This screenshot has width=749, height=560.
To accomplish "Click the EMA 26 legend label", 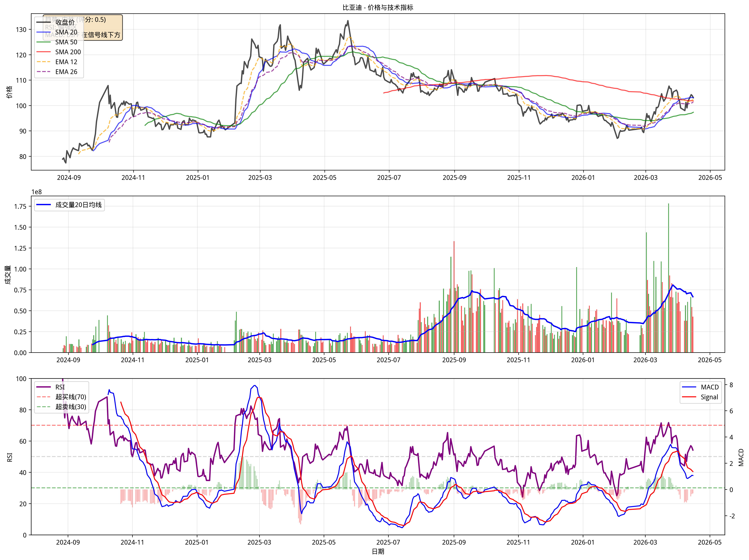I will click(66, 72).
